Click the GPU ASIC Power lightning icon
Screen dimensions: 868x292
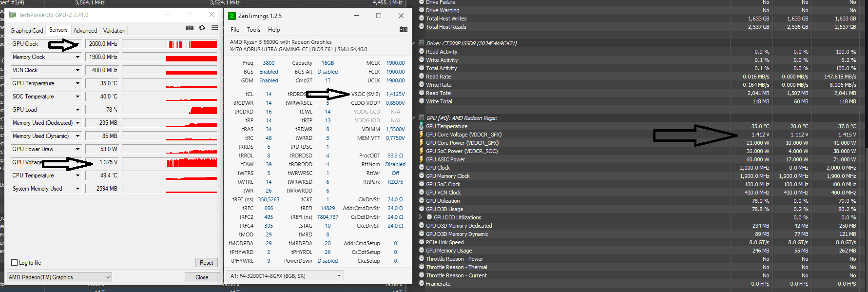pyautogui.click(x=422, y=159)
